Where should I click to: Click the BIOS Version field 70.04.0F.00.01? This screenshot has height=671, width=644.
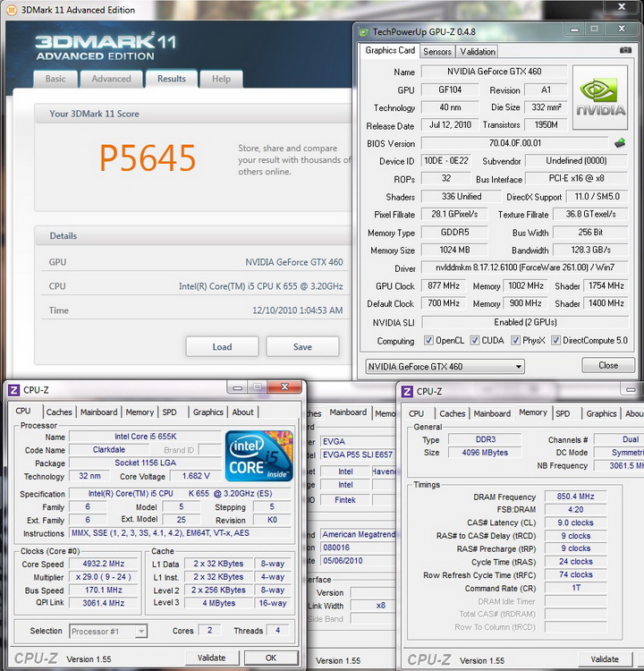(x=515, y=143)
